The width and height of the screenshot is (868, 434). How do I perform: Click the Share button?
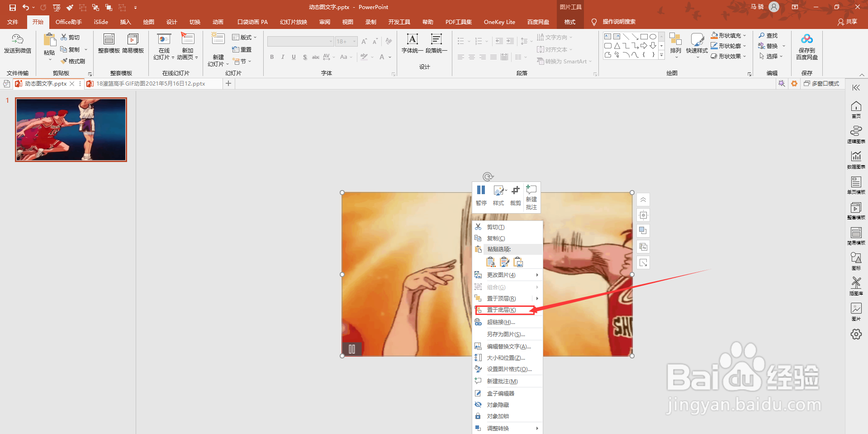[x=848, y=22]
